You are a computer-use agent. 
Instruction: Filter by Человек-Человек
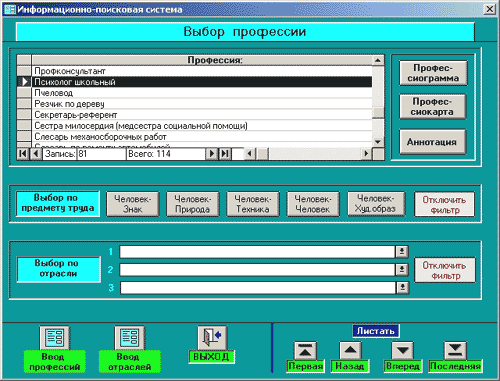click(x=313, y=204)
